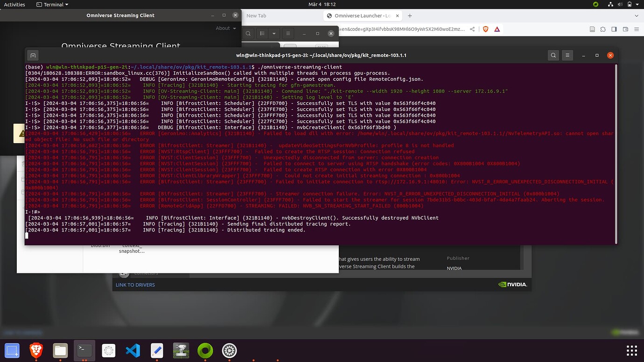
Task: Click the Brave Shields icon in the address bar
Action: coord(485,29)
